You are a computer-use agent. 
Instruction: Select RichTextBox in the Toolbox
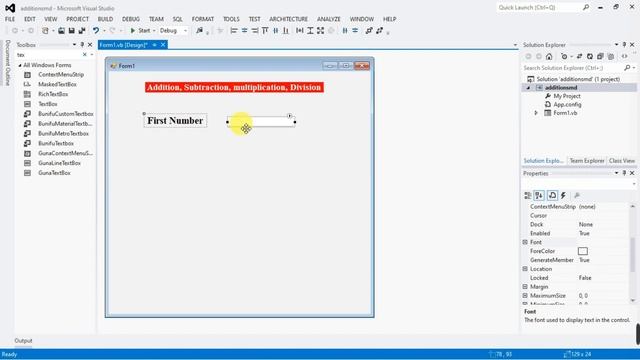point(53,94)
